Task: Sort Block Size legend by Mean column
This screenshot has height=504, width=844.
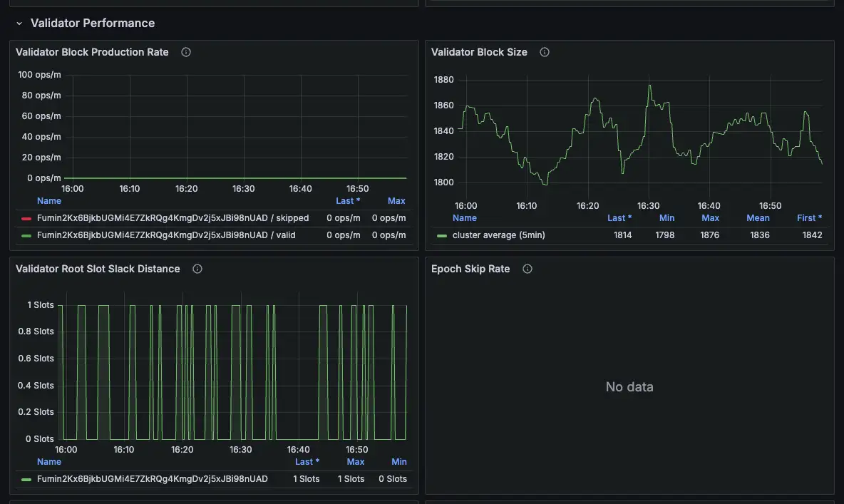Action: point(758,218)
